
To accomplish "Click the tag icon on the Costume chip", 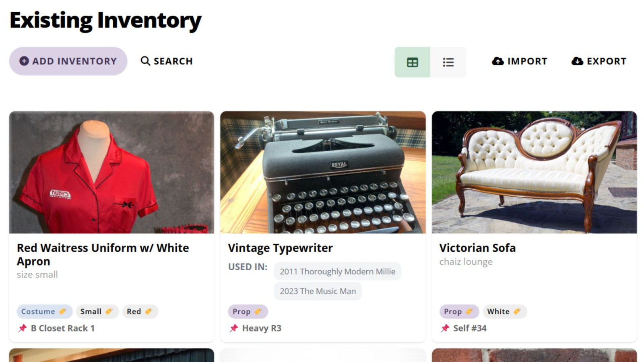I will 63,311.
